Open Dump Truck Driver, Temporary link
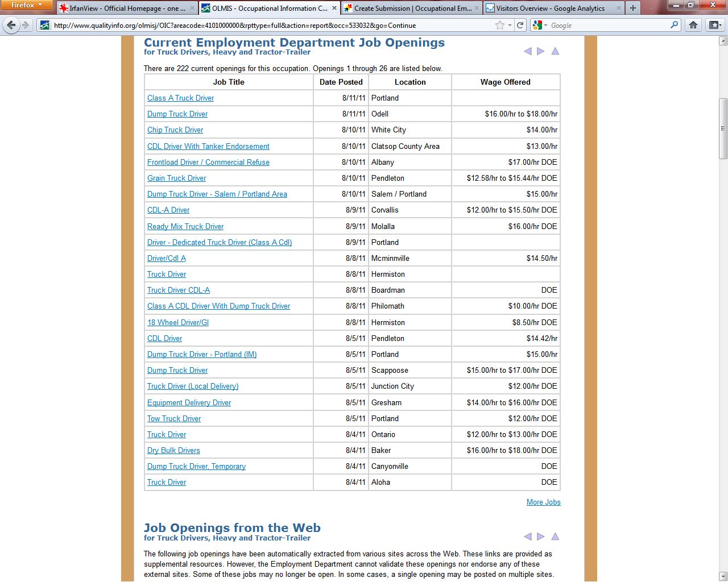 click(x=196, y=466)
